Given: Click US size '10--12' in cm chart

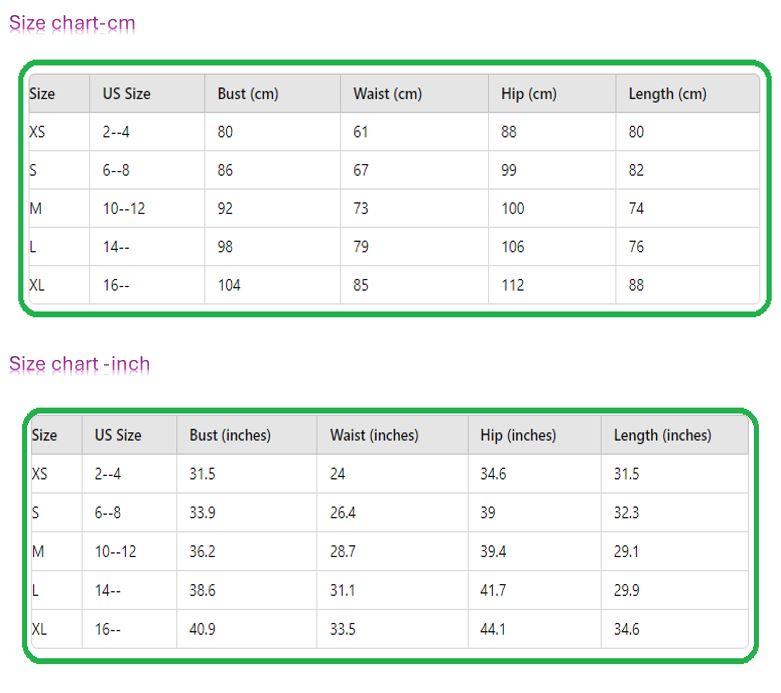Looking at the screenshot, I should click(x=124, y=209).
